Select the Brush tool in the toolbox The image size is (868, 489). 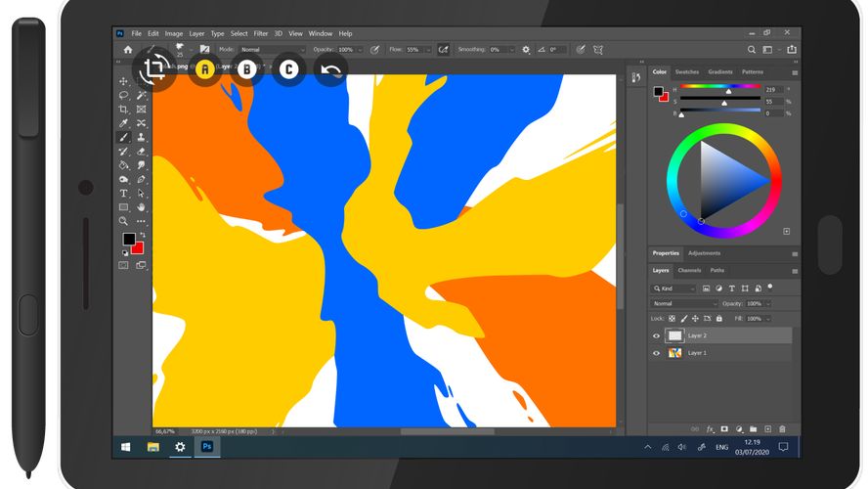pos(123,138)
